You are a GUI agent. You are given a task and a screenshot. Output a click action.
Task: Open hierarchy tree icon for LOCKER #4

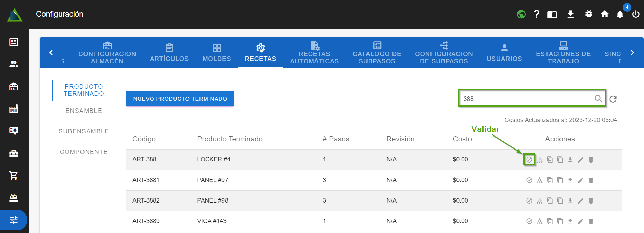(540, 160)
